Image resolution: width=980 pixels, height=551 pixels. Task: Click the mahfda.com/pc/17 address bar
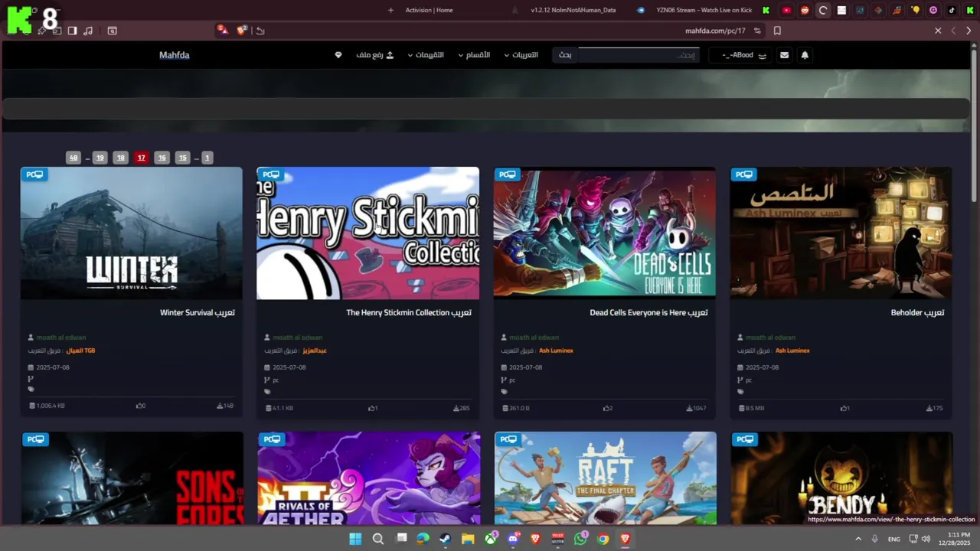(x=715, y=31)
